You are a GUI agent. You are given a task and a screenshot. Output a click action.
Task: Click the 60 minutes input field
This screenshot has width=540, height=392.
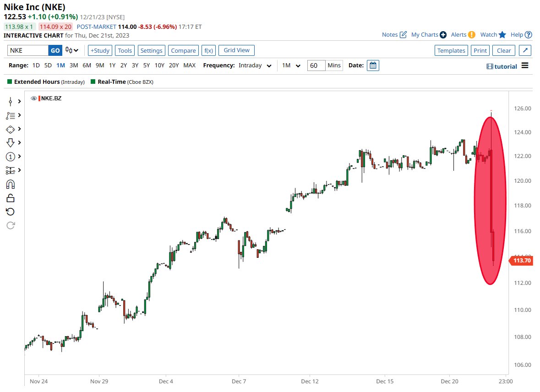[316, 65]
